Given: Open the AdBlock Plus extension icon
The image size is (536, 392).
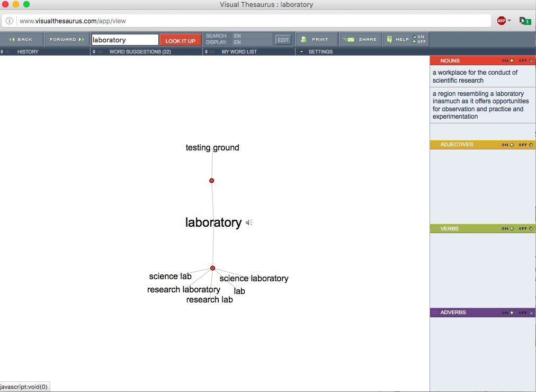Looking at the screenshot, I should [x=502, y=21].
